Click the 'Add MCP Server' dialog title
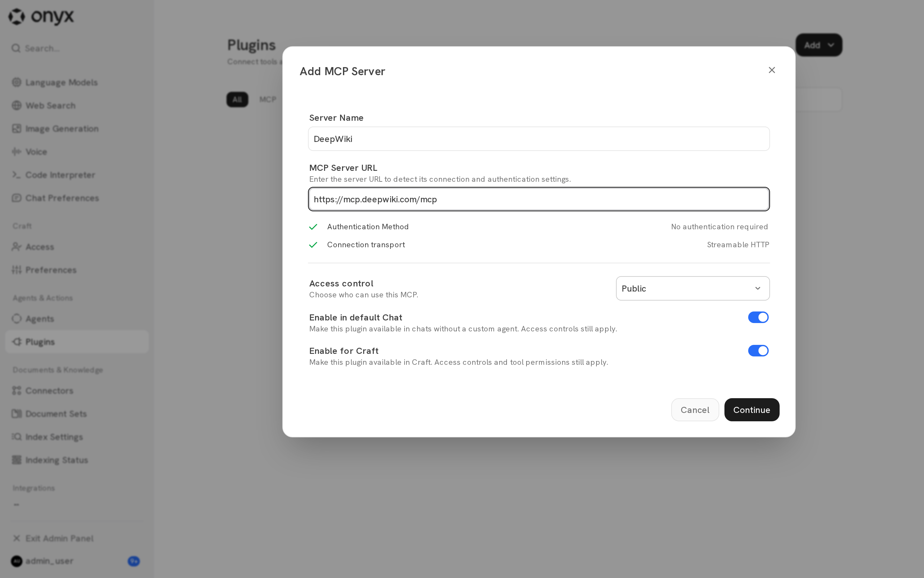Screen dimensions: 924x578 [x=342, y=71]
